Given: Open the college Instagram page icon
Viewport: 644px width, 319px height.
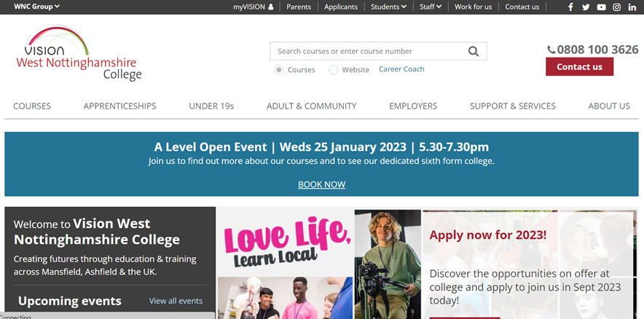Looking at the screenshot, I should [x=616, y=7].
